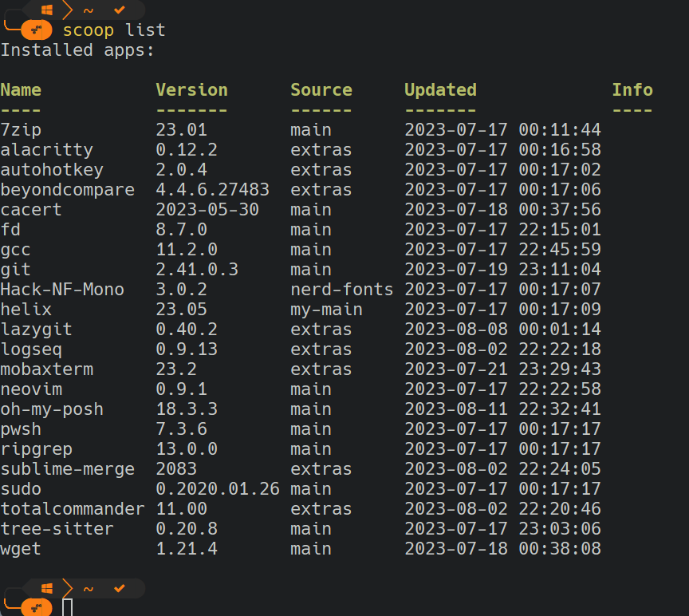Select the 'sudo' app name
The image size is (689, 616).
click(21, 489)
